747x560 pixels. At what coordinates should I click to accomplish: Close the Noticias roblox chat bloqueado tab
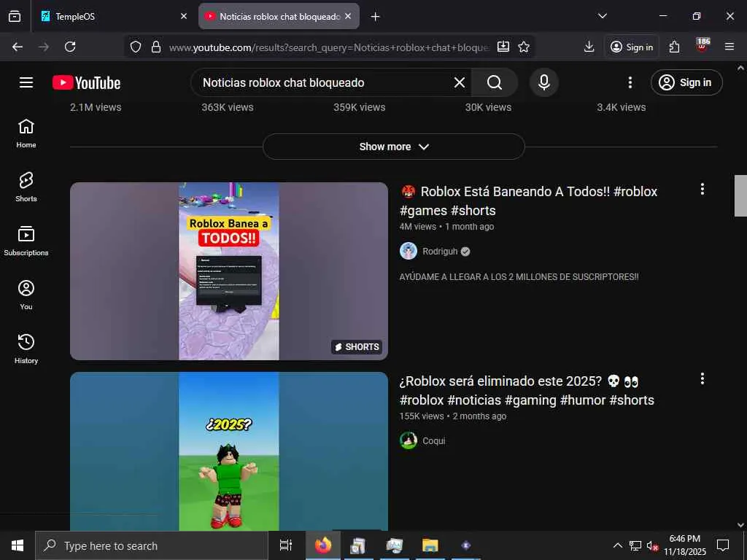tap(348, 16)
